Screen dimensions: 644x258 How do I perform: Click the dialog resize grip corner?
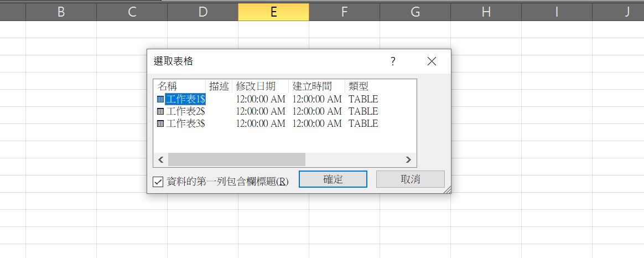point(447,189)
